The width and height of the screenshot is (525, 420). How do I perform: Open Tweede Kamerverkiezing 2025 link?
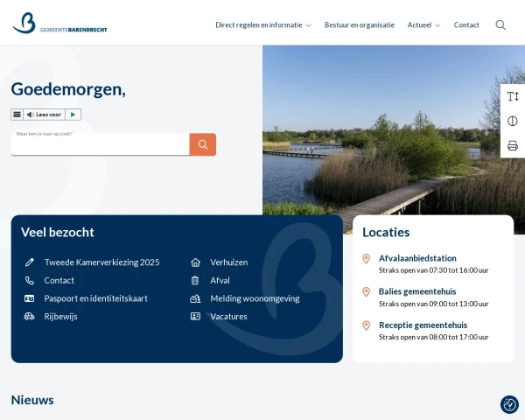(101, 262)
